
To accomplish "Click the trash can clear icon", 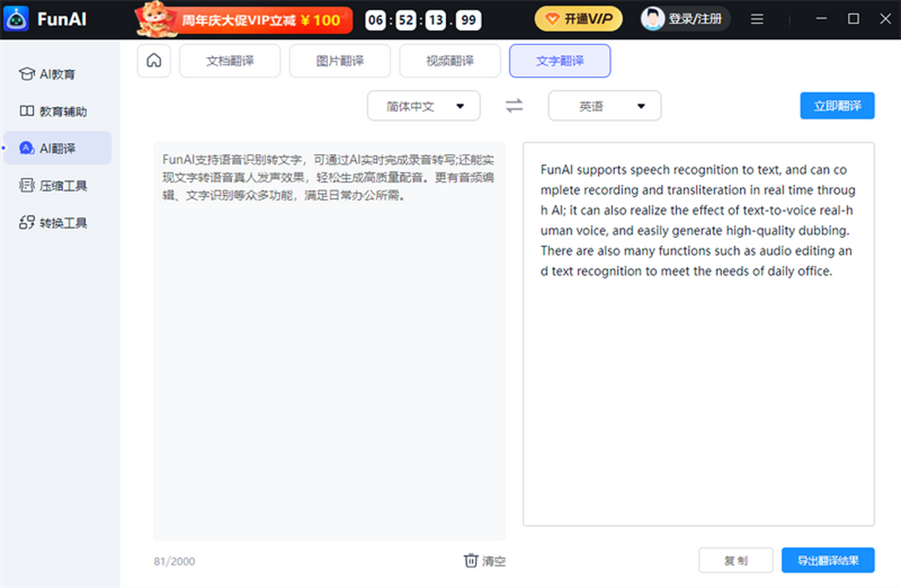I will click(x=471, y=560).
